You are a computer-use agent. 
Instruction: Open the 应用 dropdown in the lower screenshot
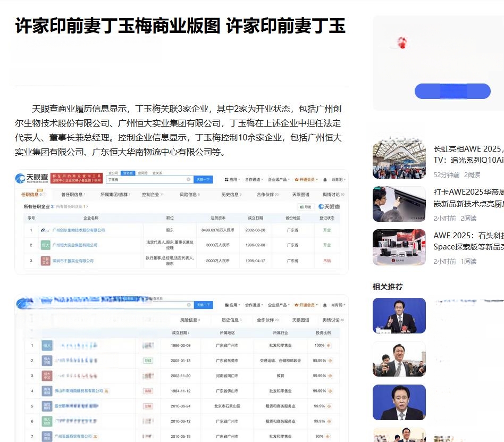pos(232,305)
